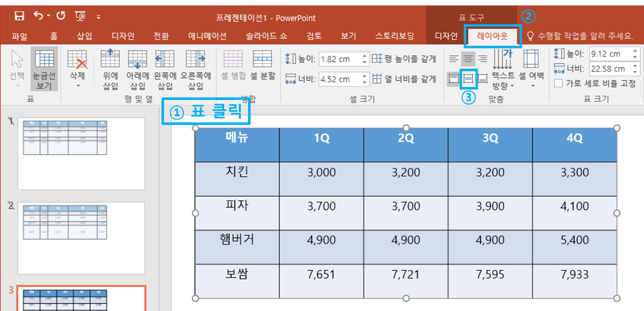Click the cell with value 3,900
The width and height of the screenshot is (644, 311).
490,213
